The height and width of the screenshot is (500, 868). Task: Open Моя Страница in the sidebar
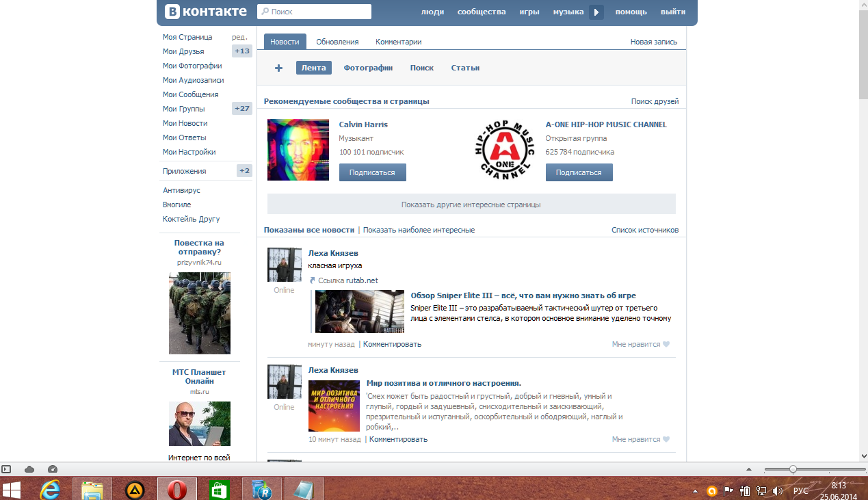tap(187, 37)
